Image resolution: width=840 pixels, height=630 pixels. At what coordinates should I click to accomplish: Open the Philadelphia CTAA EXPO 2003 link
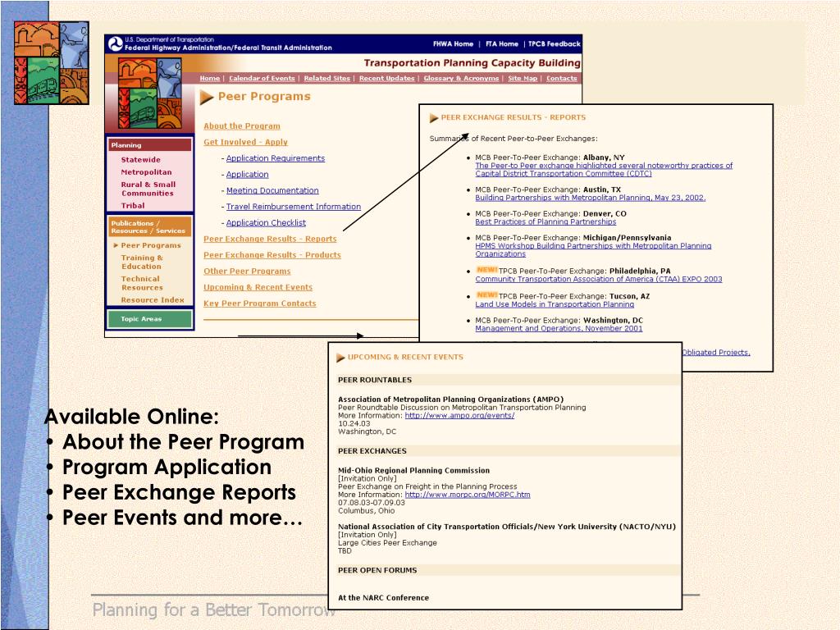point(598,279)
